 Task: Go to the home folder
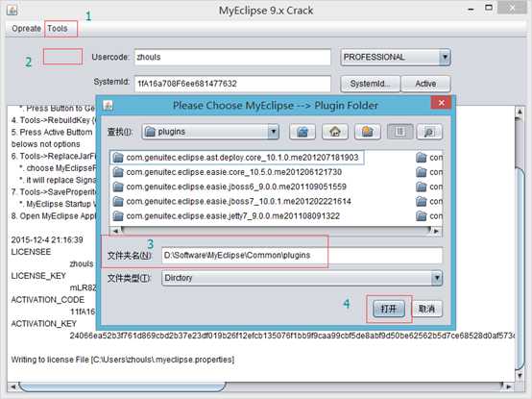pyautogui.click(x=335, y=132)
